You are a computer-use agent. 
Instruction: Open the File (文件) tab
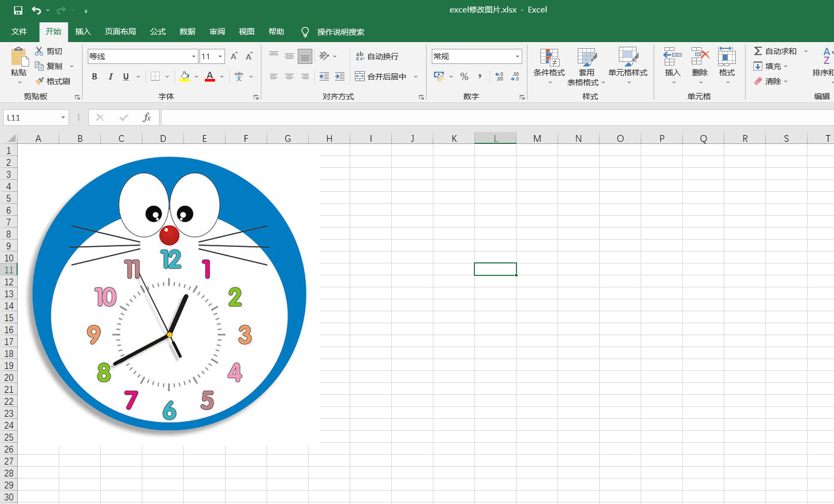click(x=19, y=32)
